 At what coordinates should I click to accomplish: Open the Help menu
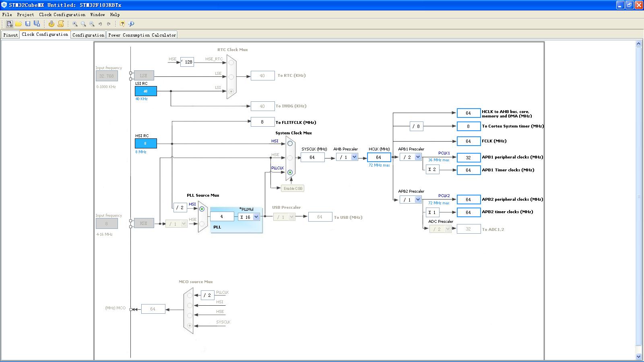(x=115, y=14)
